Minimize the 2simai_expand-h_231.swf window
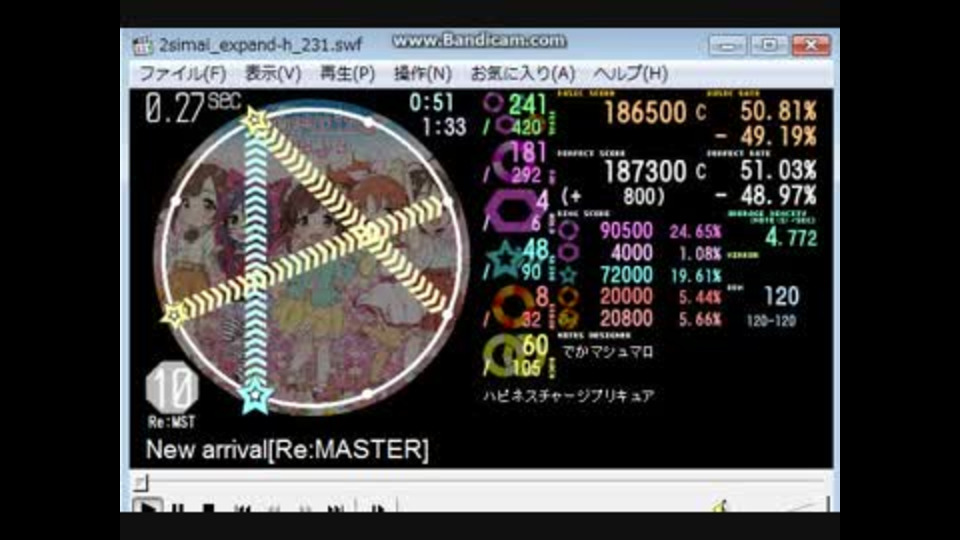 pos(727,45)
